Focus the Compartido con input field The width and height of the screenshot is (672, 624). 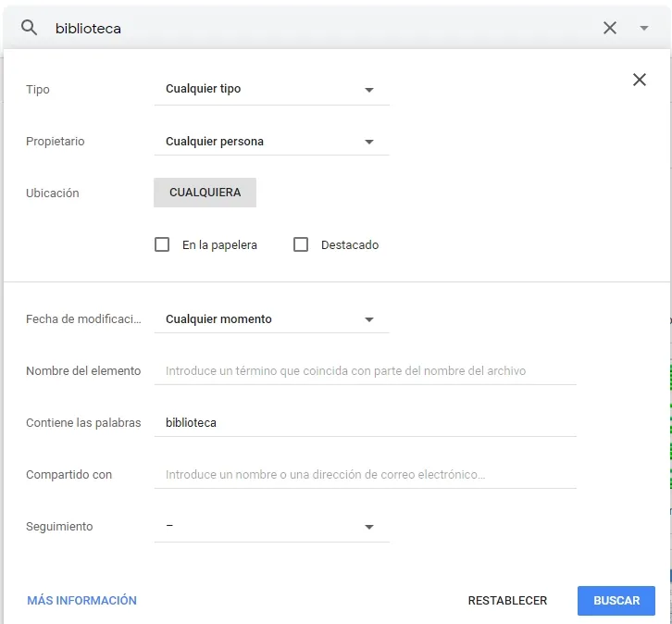(x=365, y=475)
